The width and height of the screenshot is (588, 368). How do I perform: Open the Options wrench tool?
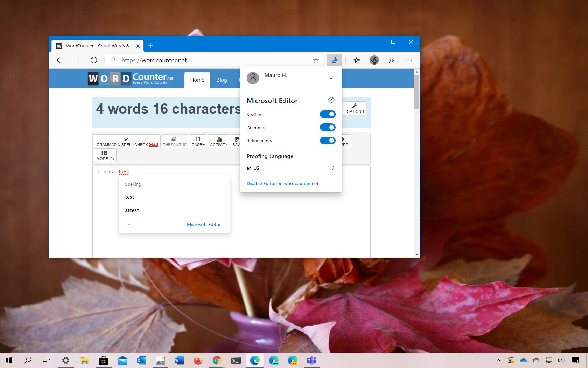coord(355,108)
